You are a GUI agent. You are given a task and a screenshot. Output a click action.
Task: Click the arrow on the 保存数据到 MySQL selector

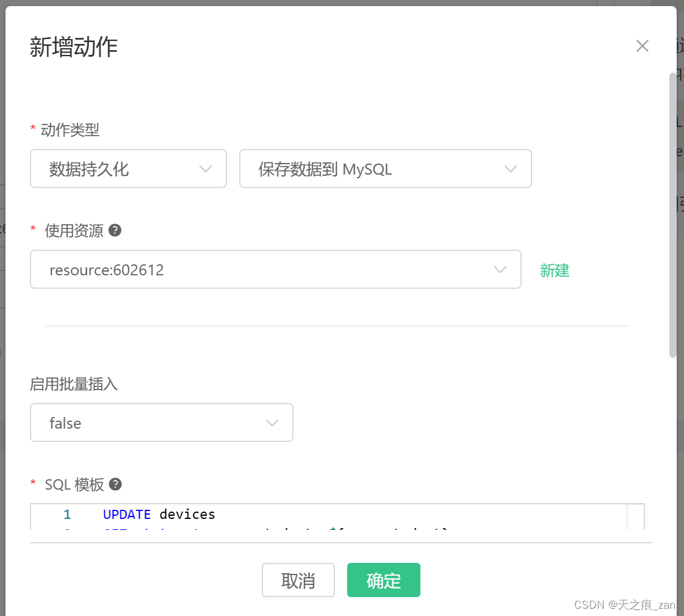511,168
